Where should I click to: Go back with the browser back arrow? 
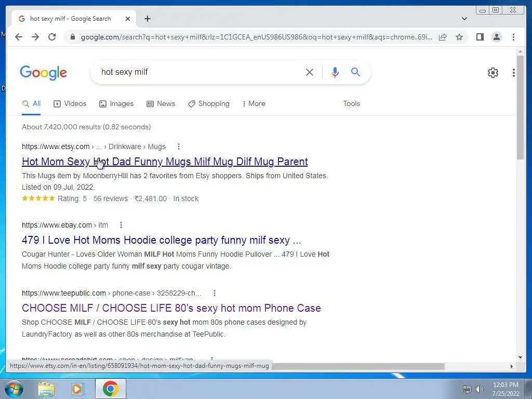pyautogui.click(x=19, y=37)
